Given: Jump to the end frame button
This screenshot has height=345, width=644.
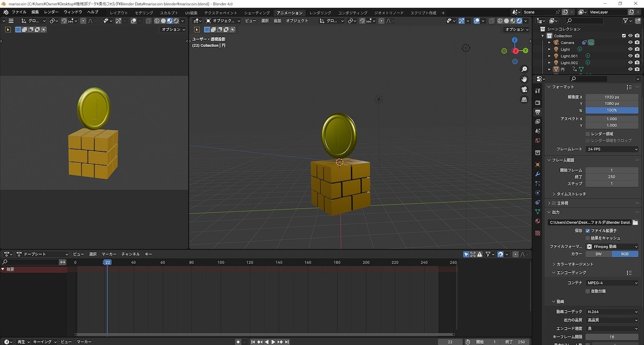Looking at the screenshot, I should click(x=287, y=342).
